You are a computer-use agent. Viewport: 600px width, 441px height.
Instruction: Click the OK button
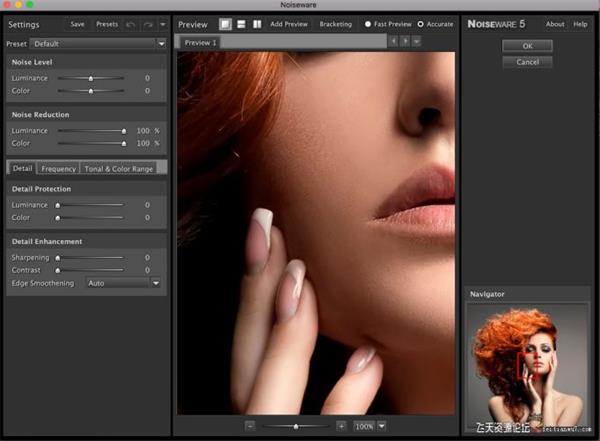(x=527, y=46)
